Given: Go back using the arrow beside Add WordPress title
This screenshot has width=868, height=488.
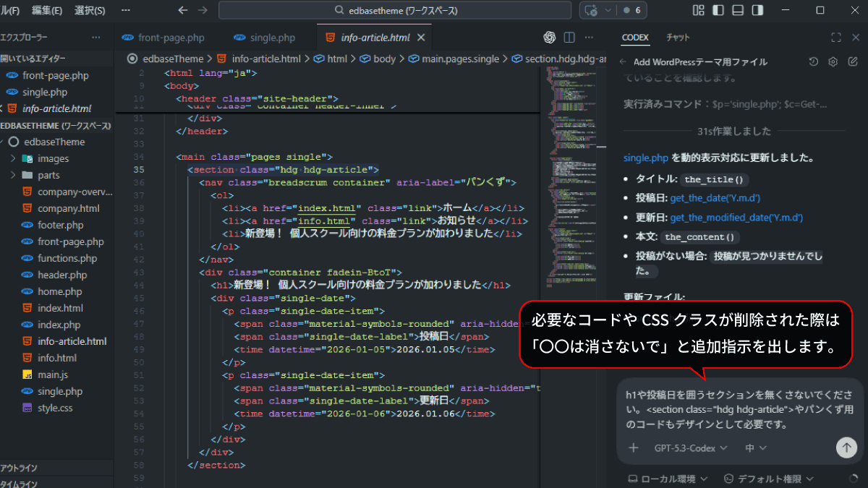Looking at the screenshot, I should (623, 62).
